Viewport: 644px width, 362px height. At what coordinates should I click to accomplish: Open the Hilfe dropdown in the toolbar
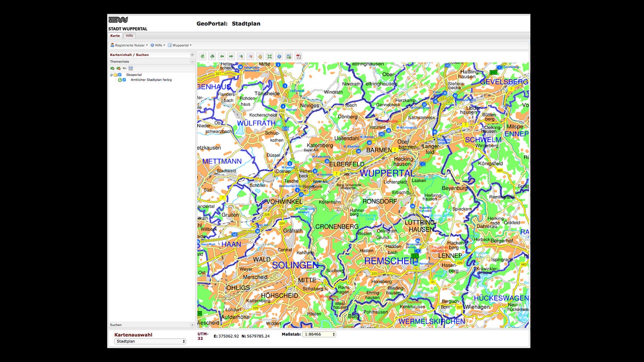point(158,45)
